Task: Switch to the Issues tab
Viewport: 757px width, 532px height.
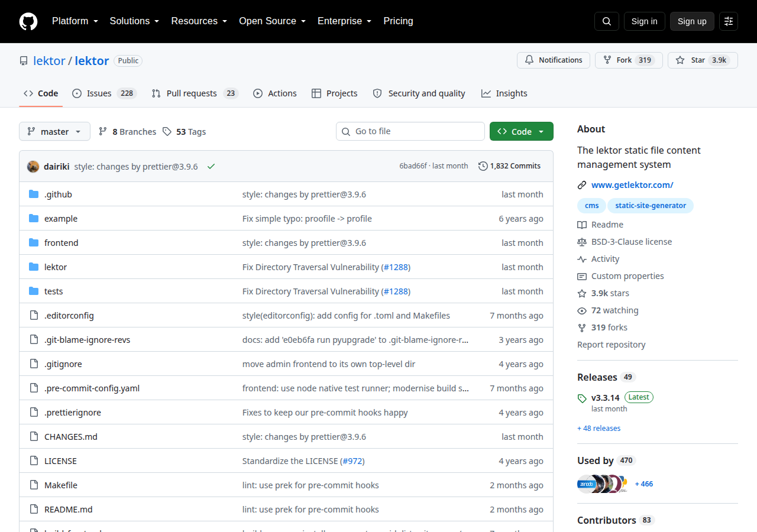Action: [105, 93]
